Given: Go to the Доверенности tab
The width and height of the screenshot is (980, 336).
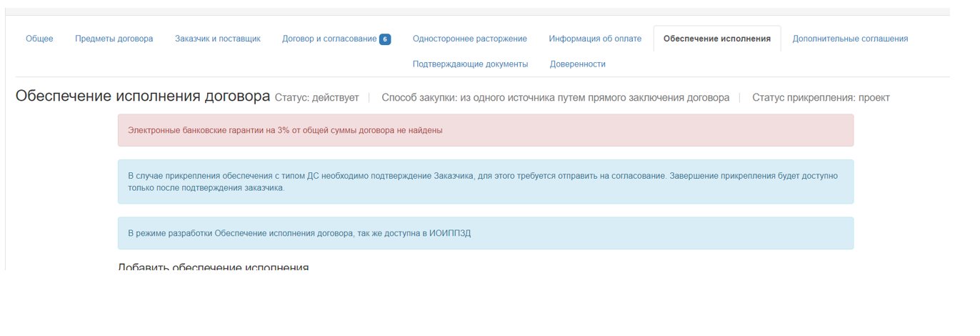Looking at the screenshot, I should 577,64.
